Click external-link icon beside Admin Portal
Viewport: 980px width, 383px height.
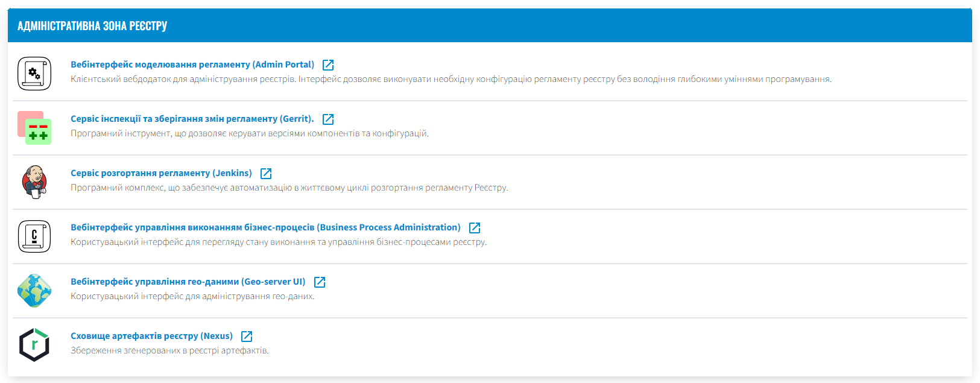[328, 65]
